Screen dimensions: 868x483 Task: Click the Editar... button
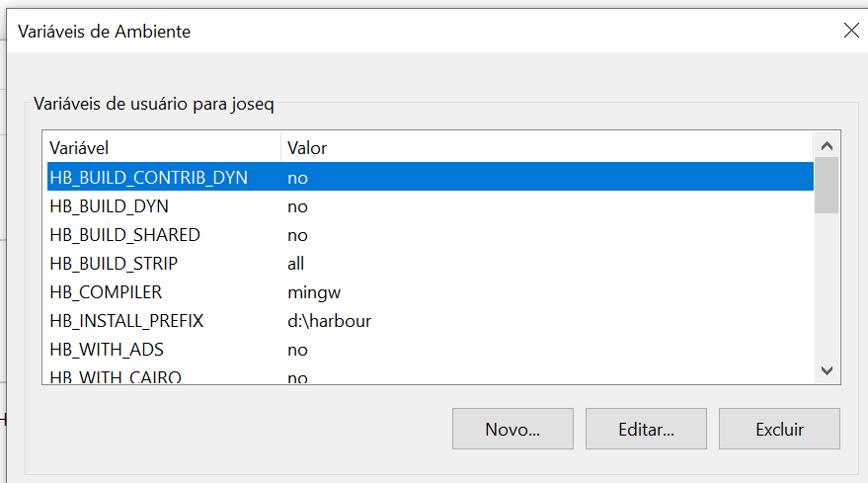[x=646, y=429]
